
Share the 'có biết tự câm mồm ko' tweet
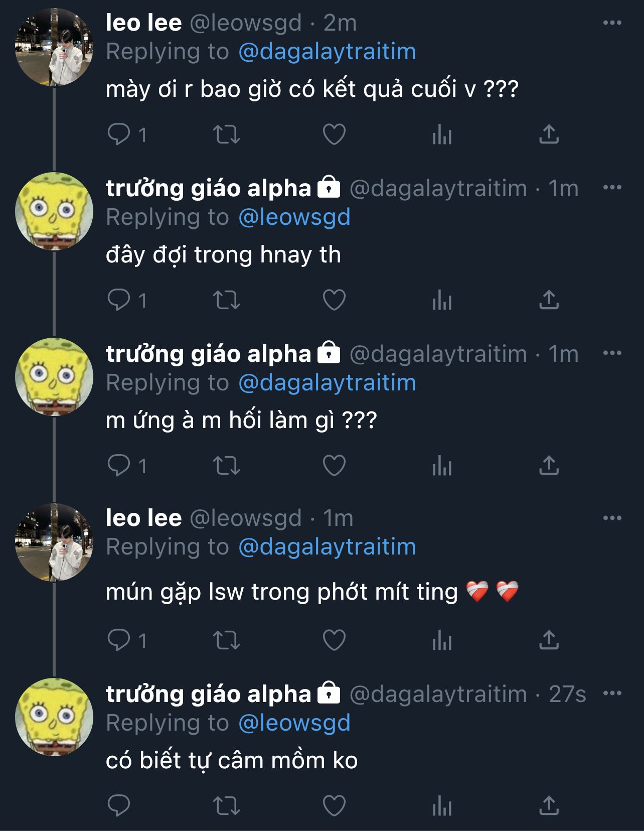549,805
